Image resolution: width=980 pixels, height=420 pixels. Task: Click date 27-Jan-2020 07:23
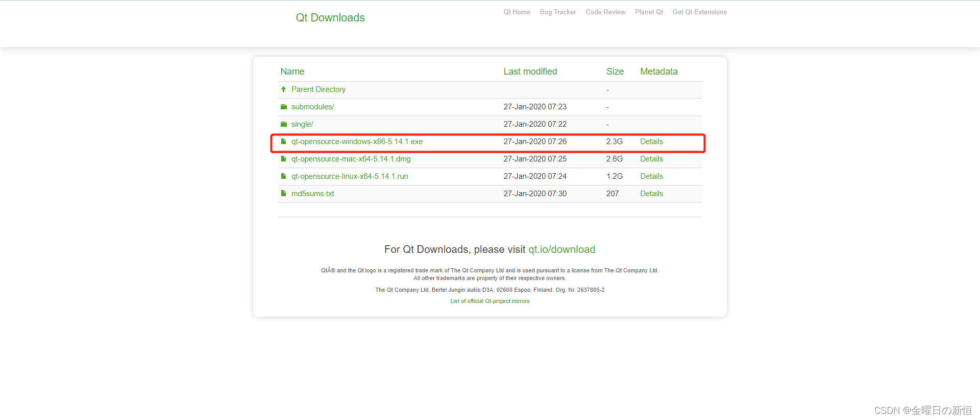(x=535, y=107)
